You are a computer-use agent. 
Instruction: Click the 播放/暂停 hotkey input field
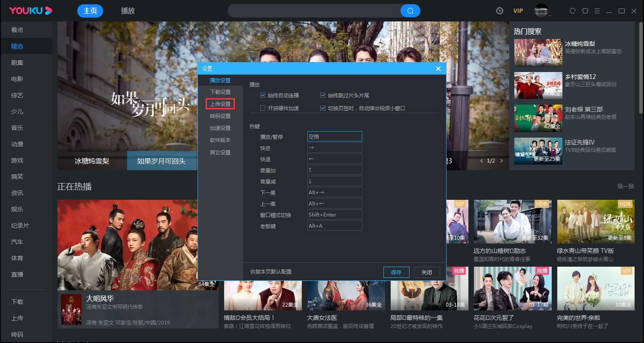click(334, 136)
